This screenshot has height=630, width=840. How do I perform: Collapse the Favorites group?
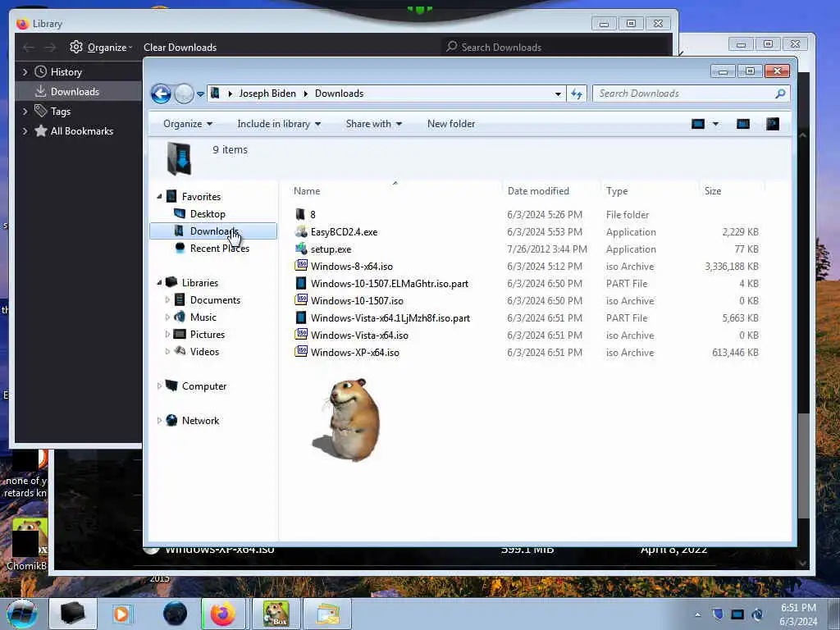[159, 197]
